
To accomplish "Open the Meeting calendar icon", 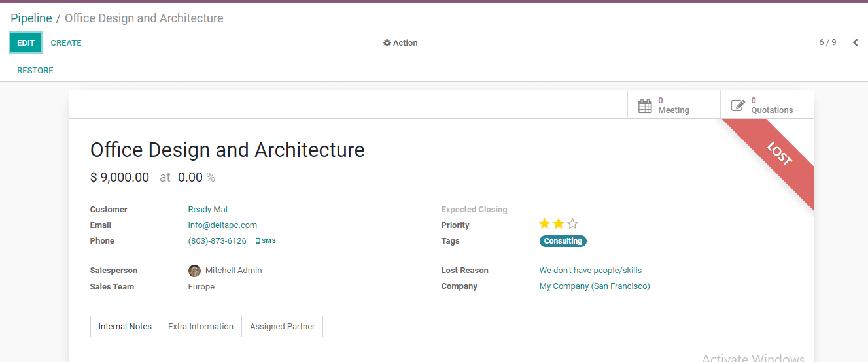I will click(x=645, y=106).
